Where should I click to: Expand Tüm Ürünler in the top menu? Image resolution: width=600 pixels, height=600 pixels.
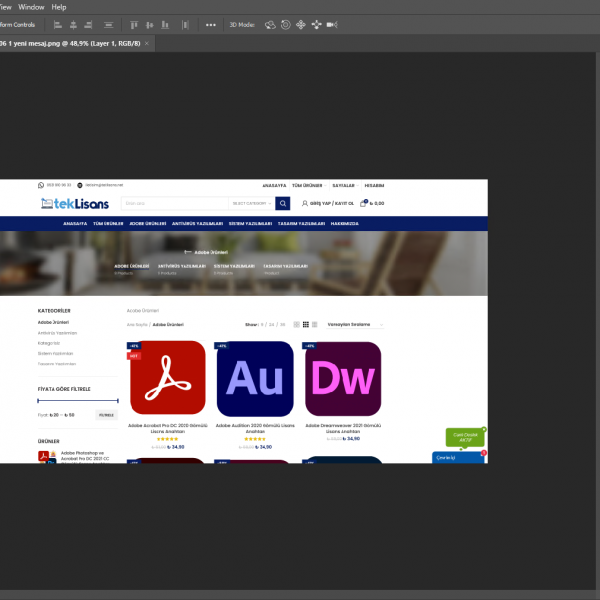click(x=309, y=185)
